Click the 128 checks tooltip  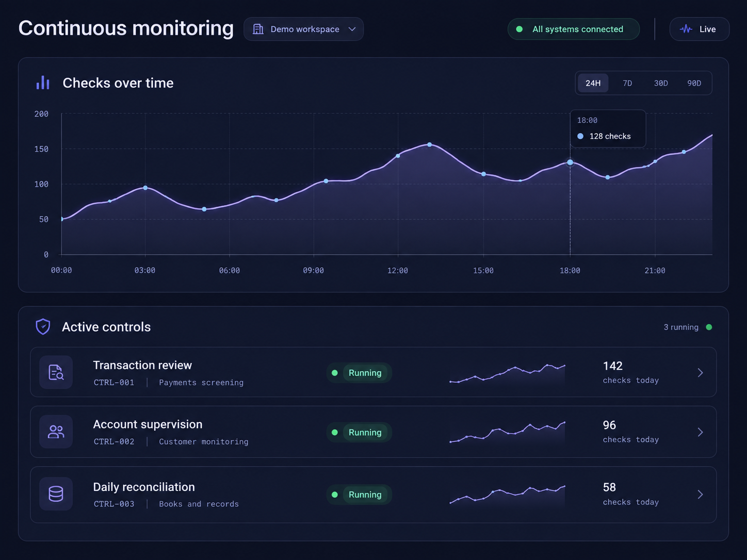coord(608,128)
